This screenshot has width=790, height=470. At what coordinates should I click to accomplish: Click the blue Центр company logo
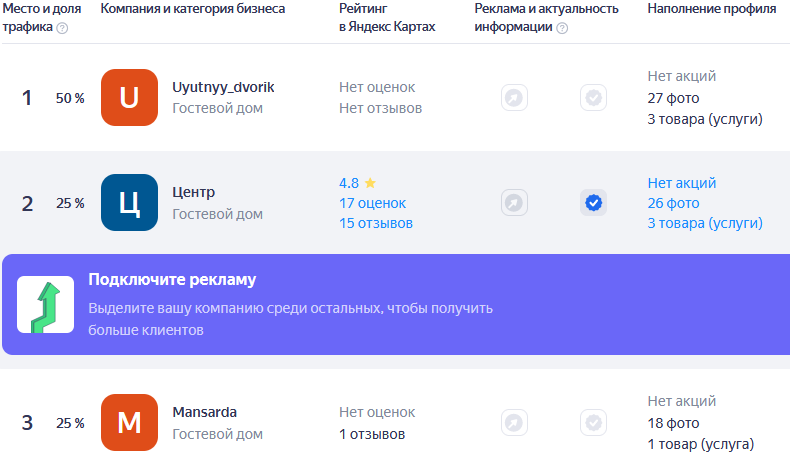[130, 203]
